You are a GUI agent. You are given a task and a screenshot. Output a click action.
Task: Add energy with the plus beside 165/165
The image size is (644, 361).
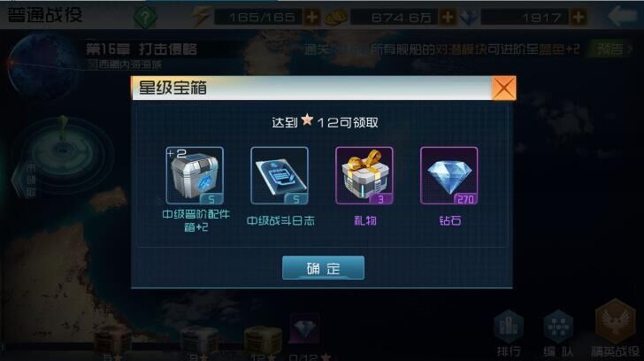(x=311, y=17)
